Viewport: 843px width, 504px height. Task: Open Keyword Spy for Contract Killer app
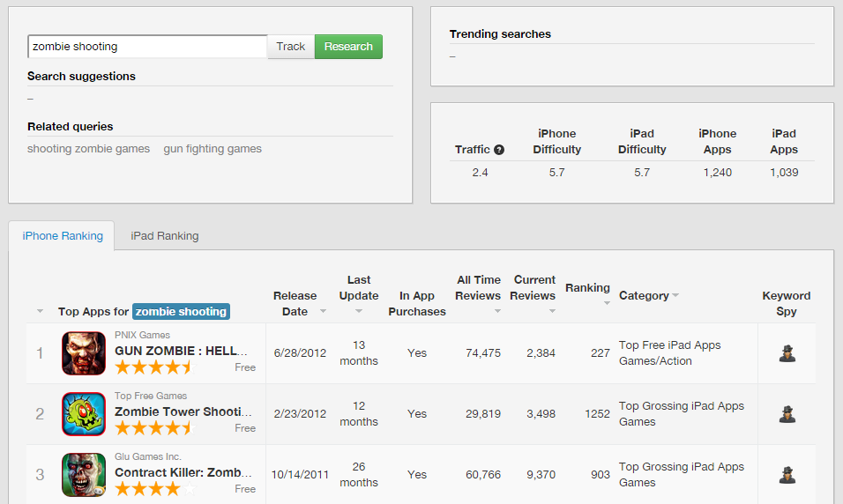pos(787,475)
